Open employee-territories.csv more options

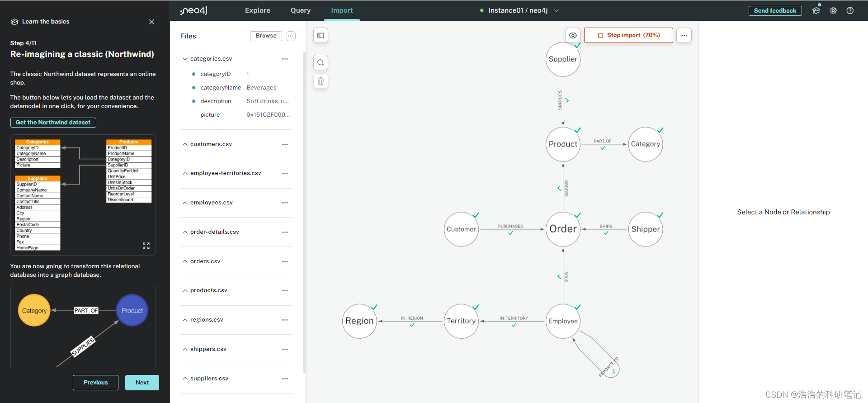tap(285, 173)
